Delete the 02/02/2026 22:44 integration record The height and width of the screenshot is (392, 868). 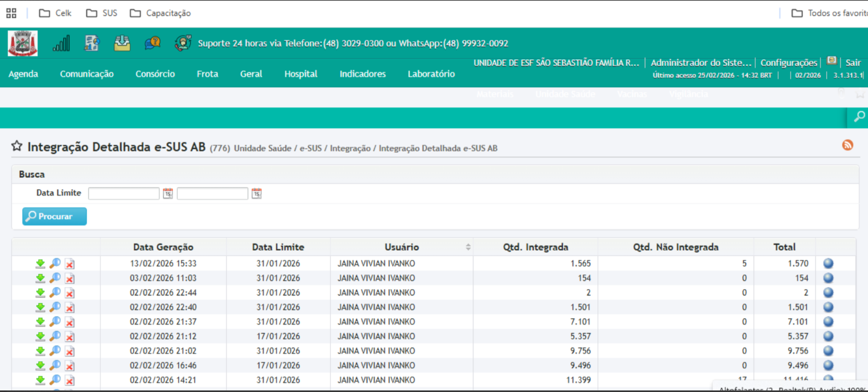click(x=70, y=293)
